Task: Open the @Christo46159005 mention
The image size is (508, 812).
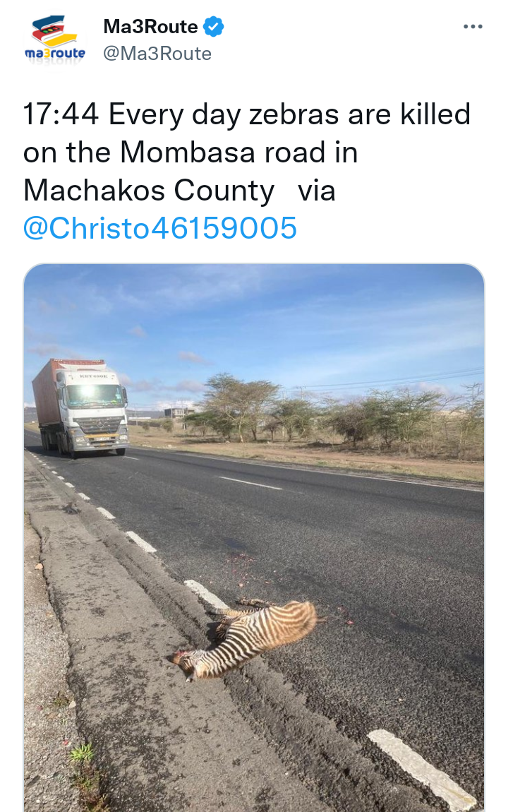Action: tap(160, 228)
